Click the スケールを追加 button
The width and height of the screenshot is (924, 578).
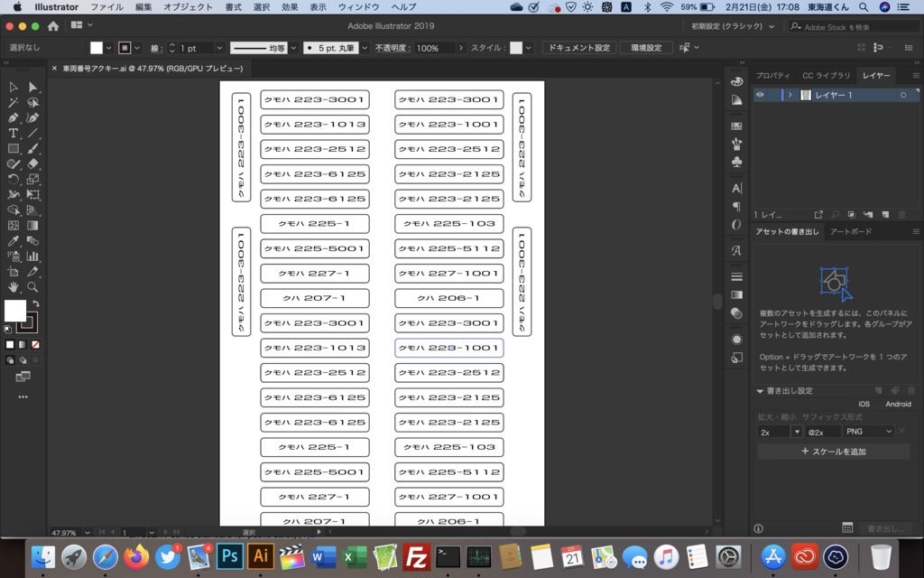[833, 452]
